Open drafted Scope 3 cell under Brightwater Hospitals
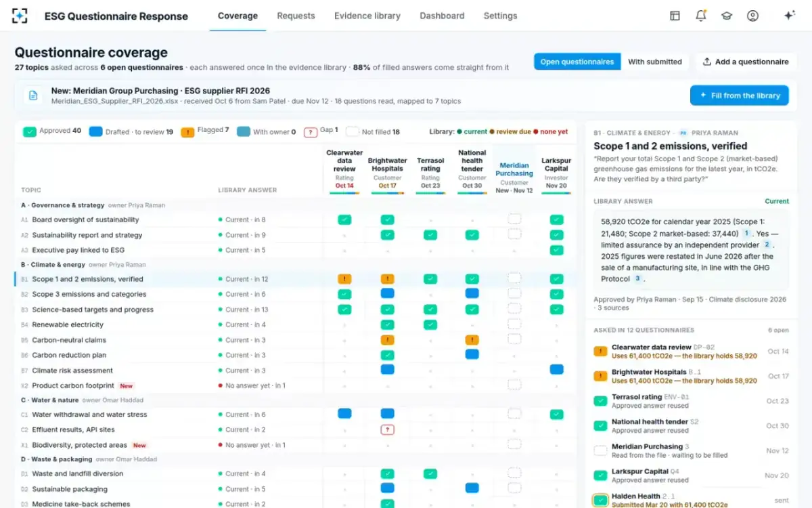 pos(387,294)
